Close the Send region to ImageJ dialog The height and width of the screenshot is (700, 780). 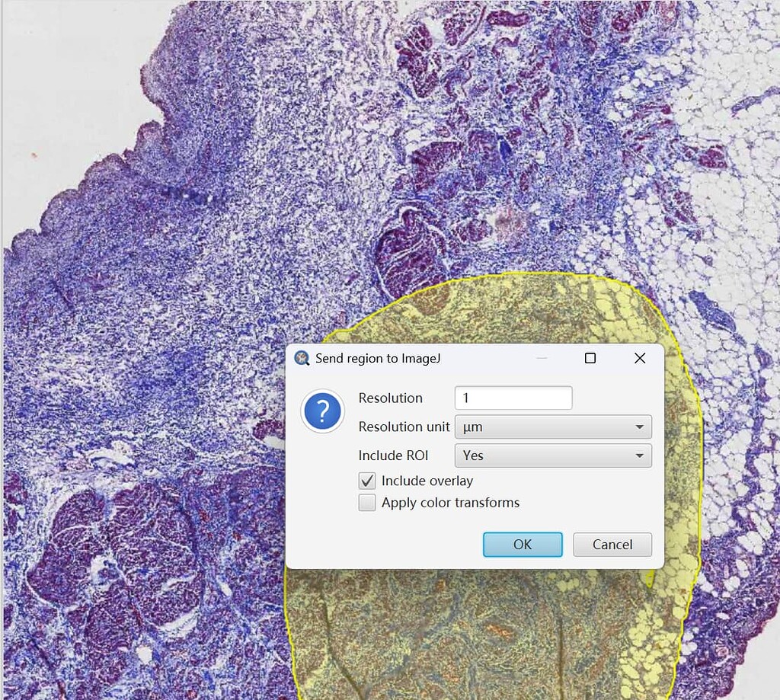pos(639,358)
